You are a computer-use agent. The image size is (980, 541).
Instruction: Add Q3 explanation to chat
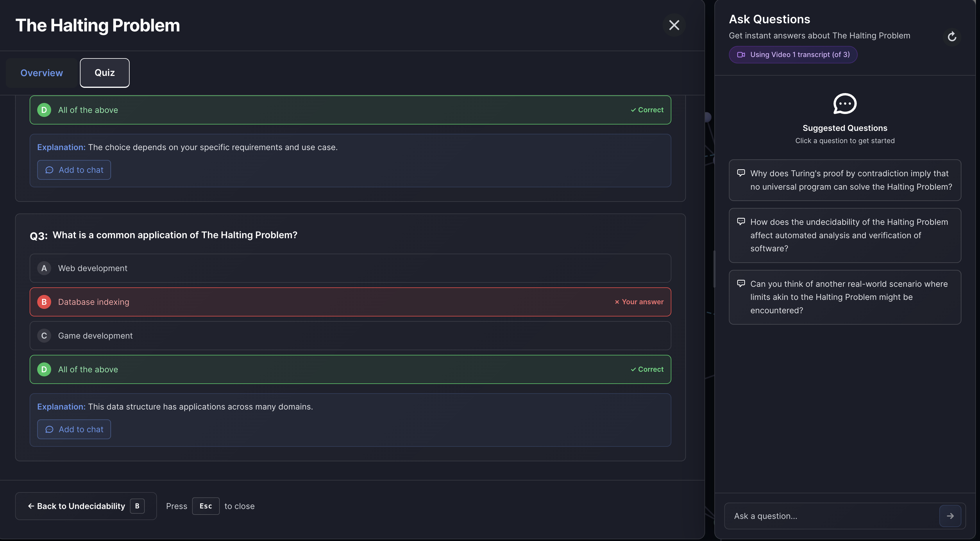click(74, 429)
